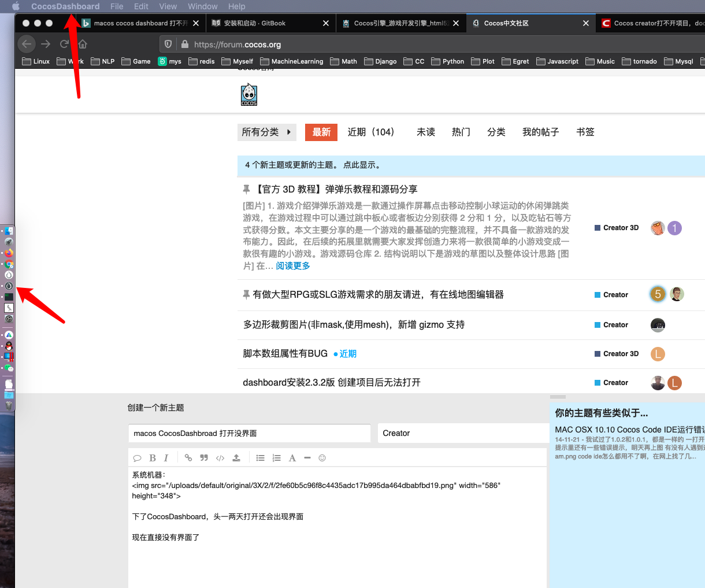Click the Creator 3D tag on 脚本数组属性有BUG row
This screenshot has width=705, height=588.
point(617,353)
